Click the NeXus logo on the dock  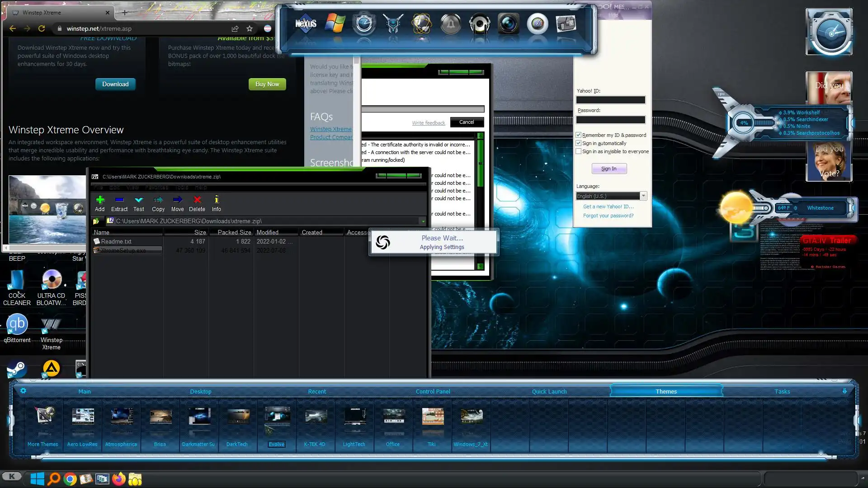pos(306,23)
